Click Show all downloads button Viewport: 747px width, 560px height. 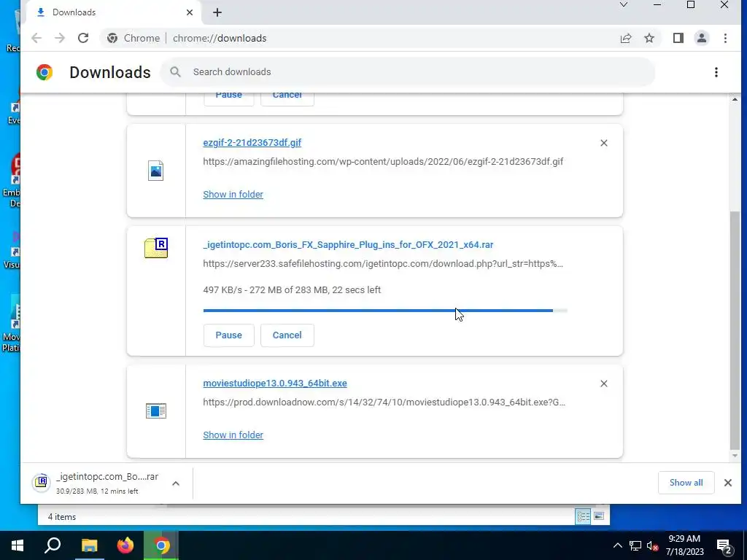pyautogui.click(x=686, y=483)
